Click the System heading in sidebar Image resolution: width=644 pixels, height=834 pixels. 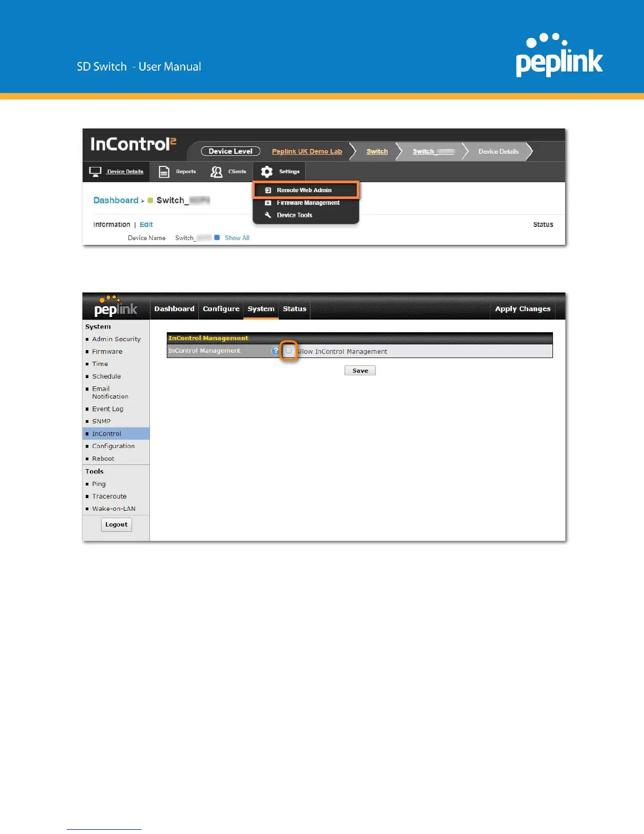[98, 326]
